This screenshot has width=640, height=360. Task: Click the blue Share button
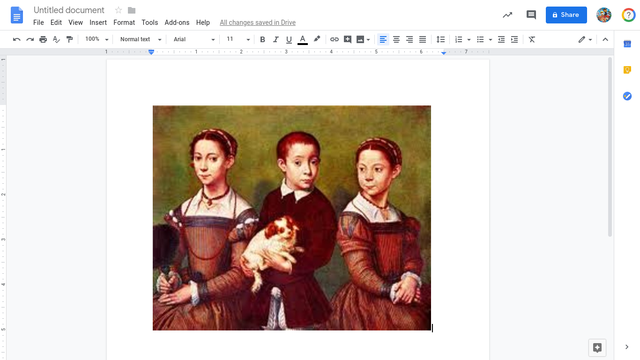(566, 15)
